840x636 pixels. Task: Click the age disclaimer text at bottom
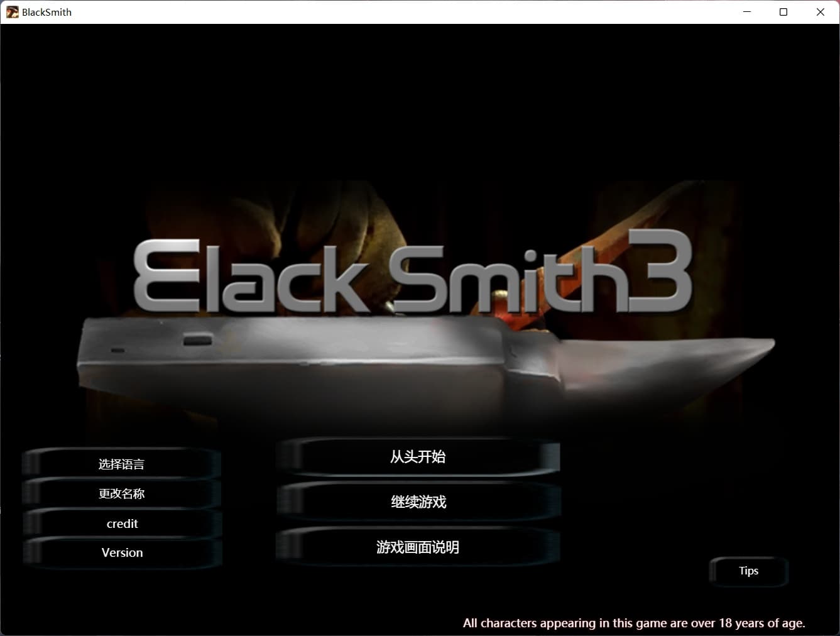(634, 623)
